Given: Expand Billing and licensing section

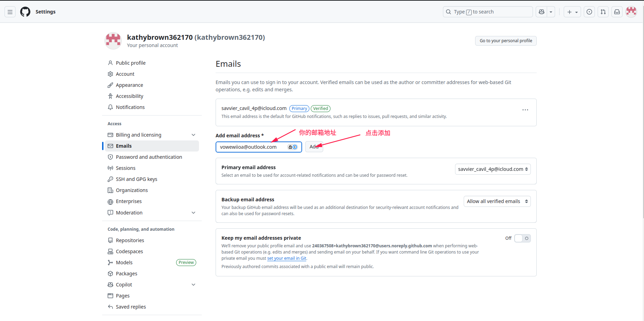Looking at the screenshot, I should coord(193,135).
